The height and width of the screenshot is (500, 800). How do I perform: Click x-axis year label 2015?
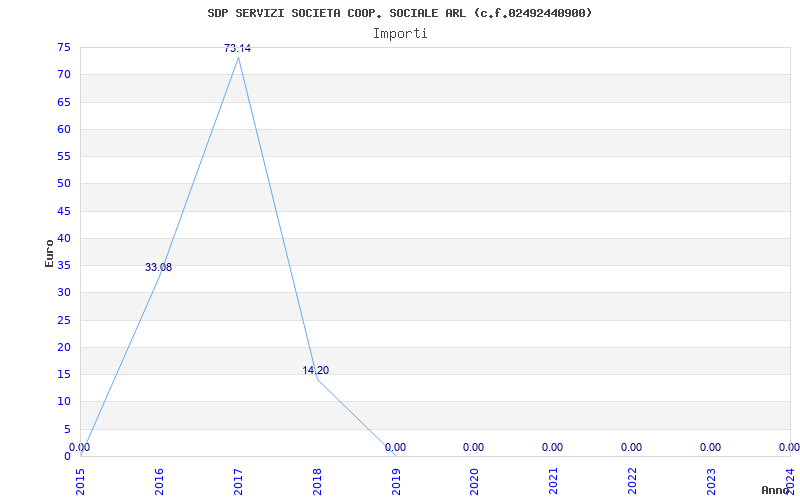(x=81, y=482)
